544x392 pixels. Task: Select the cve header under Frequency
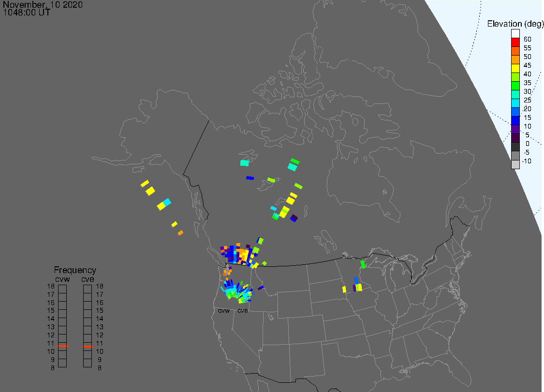(88, 279)
